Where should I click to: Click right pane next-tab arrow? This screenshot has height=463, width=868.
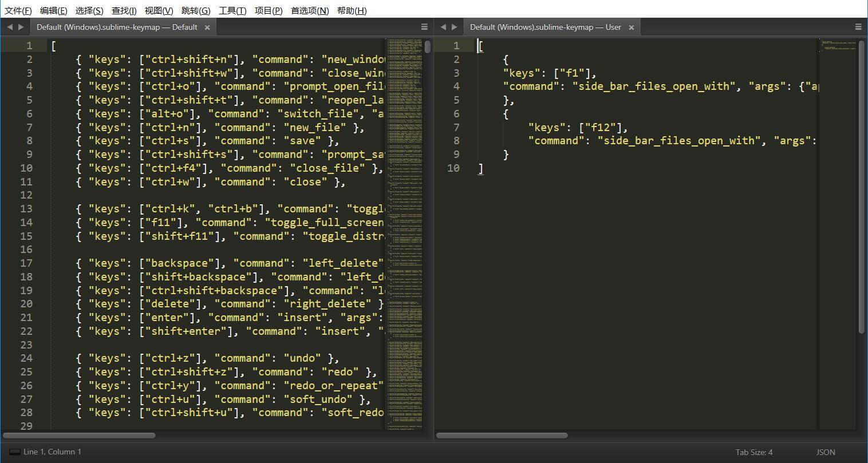coord(455,27)
